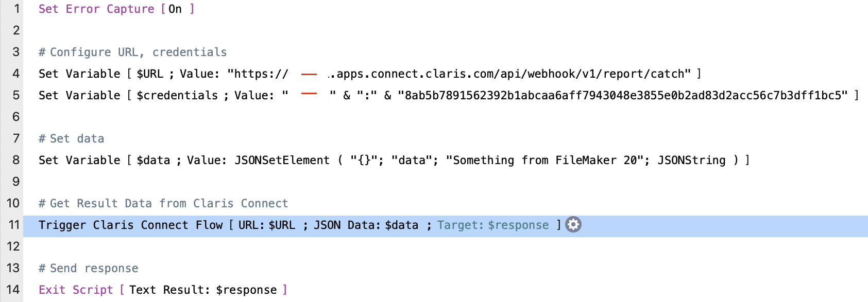The width and height of the screenshot is (868, 302).
Task: Click the On option of Set Error Capture
Action: [175, 9]
